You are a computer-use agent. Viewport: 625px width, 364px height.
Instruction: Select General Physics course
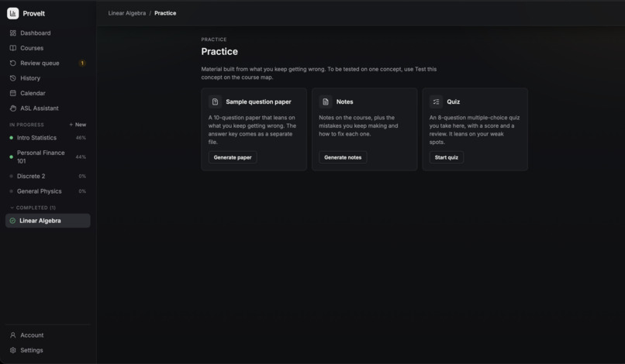click(x=48, y=191)
